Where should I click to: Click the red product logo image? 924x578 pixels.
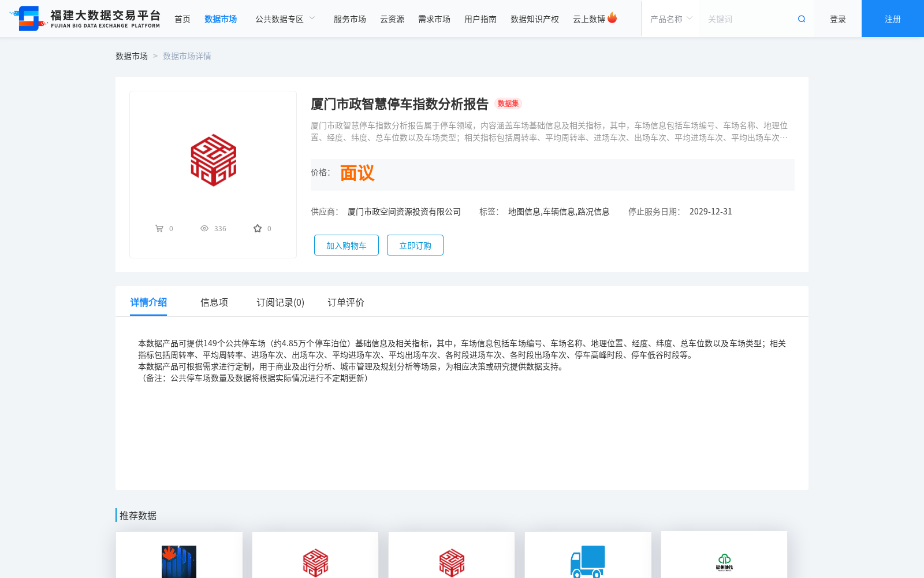pyautogui.click(x=214, y=160)
